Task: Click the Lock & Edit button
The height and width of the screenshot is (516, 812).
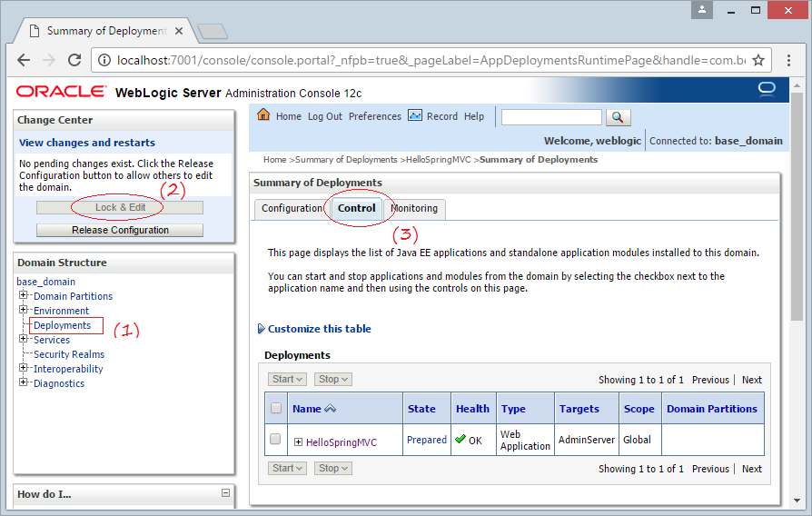Action: pyautogui.click(x=120, y=207)
